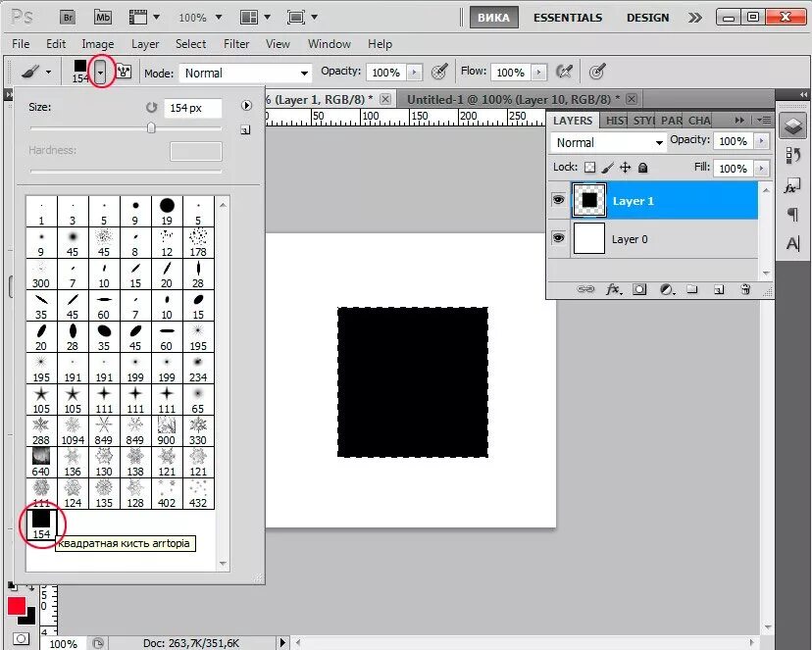Open the File menu
The width and height of the screenshot is (812, 650).
(21, 44)
